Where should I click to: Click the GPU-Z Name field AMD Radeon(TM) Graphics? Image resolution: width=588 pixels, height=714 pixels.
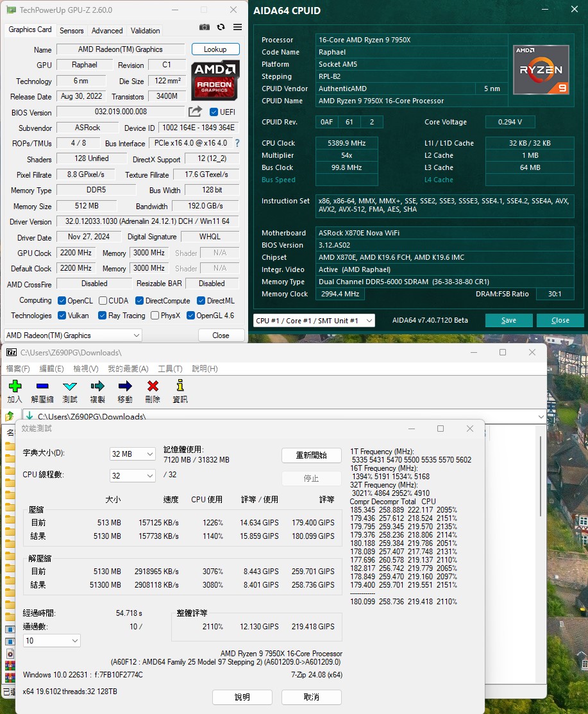[120, 49]
